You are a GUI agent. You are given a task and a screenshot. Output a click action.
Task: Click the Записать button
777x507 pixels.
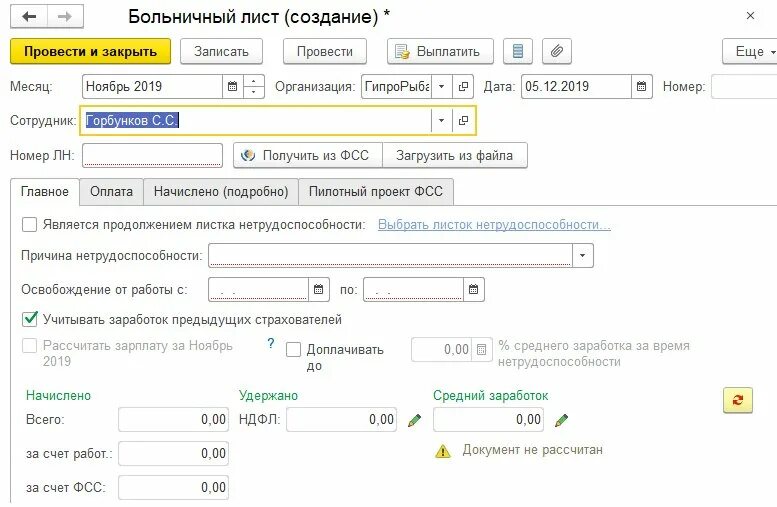click(221, 52)
